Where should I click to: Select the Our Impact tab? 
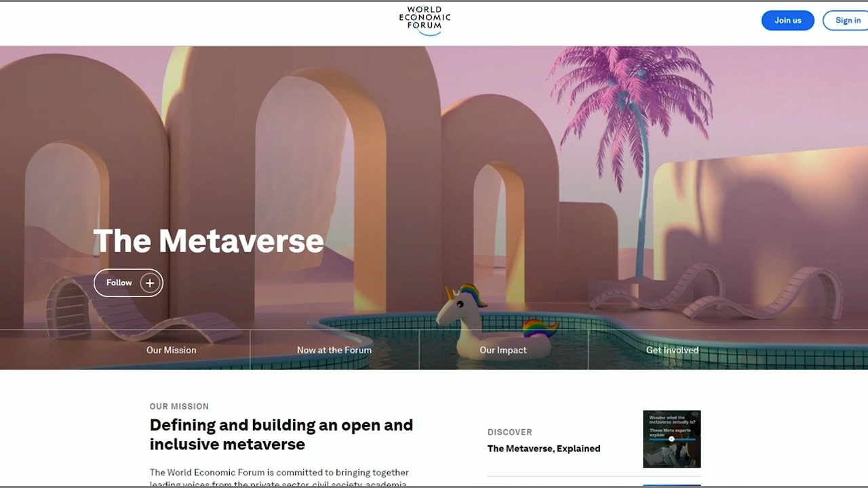point(502,350)
